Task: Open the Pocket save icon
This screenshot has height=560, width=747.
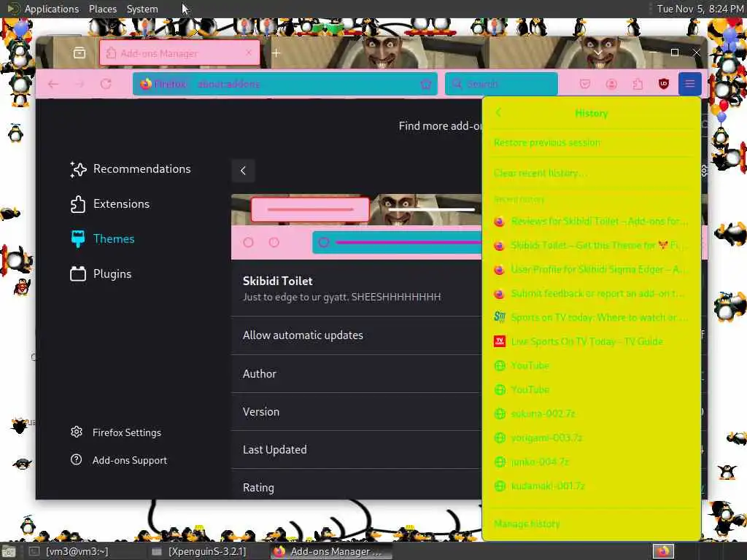Action: click(x=585, y=84)
